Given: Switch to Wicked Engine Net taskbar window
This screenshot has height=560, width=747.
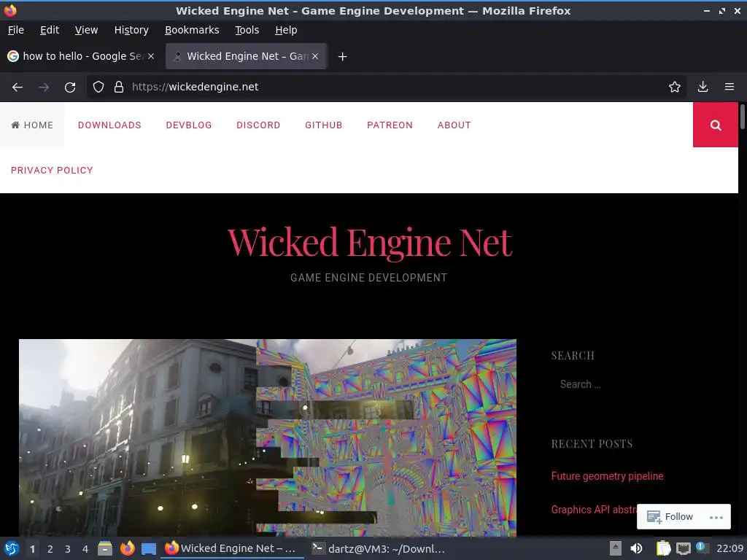Looking at the screenshot, I should pyautogui.click(x=233, y=548).
